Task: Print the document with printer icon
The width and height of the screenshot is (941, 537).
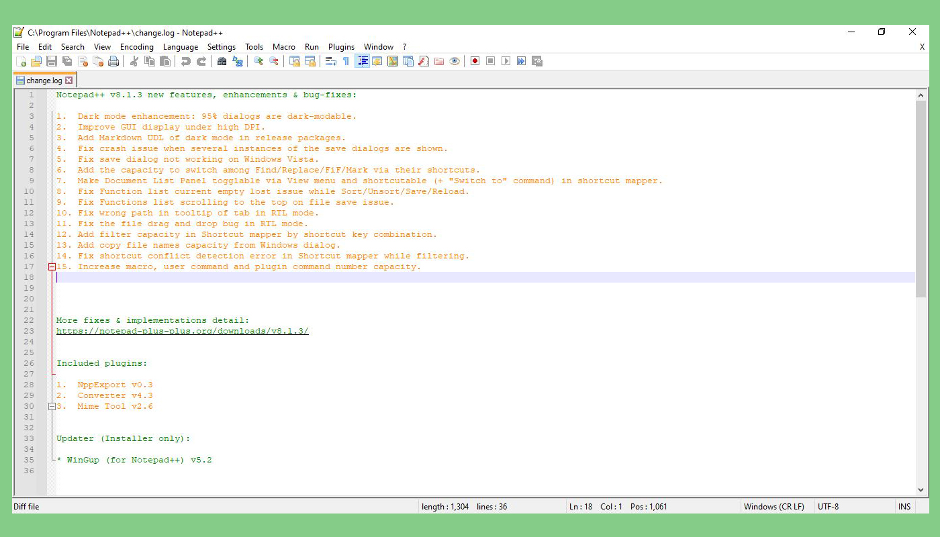Action: point(113,61)
